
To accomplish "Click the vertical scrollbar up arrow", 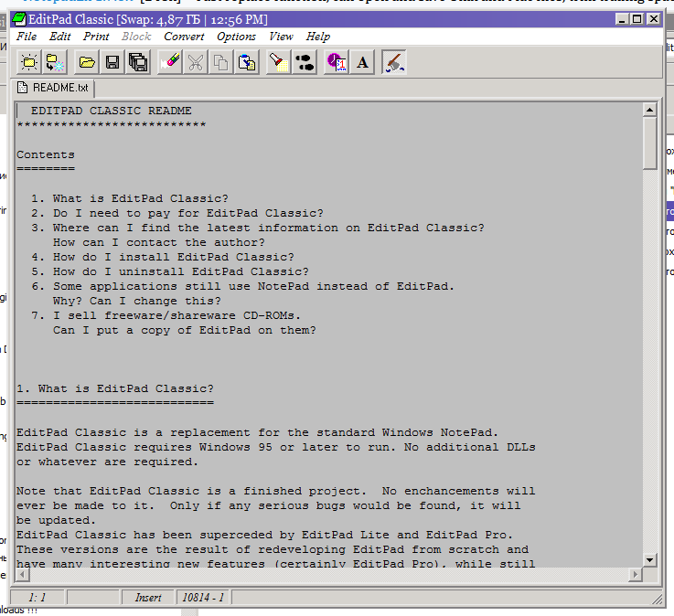I will (x=649, y=110).
